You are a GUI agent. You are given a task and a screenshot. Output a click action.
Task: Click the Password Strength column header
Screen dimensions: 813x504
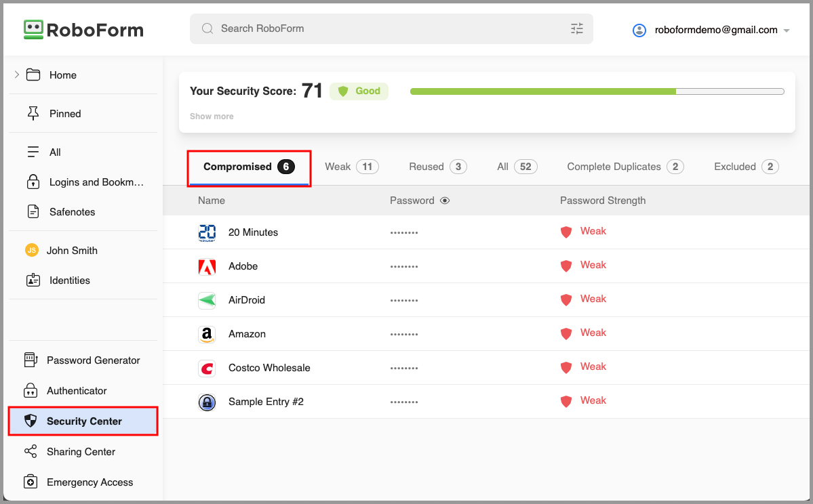click(x=603, y=201)
